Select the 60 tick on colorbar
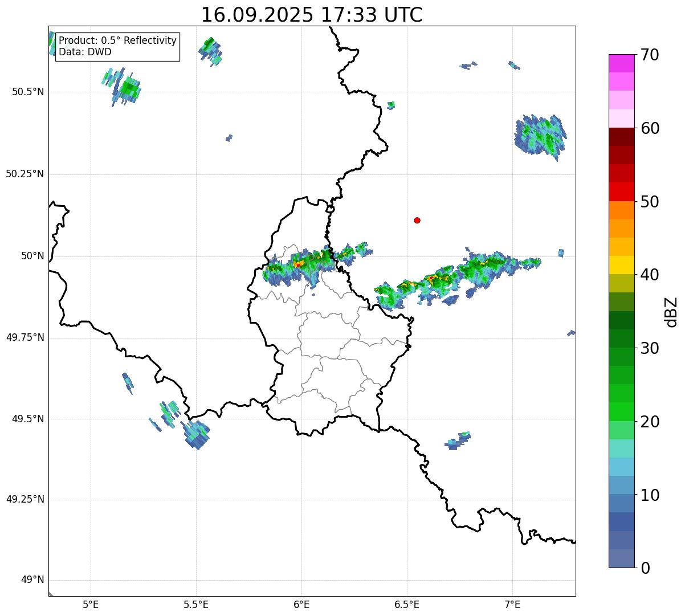Image resolution: width=685 pixels, height=616 pixels. (x=650, y=128)
